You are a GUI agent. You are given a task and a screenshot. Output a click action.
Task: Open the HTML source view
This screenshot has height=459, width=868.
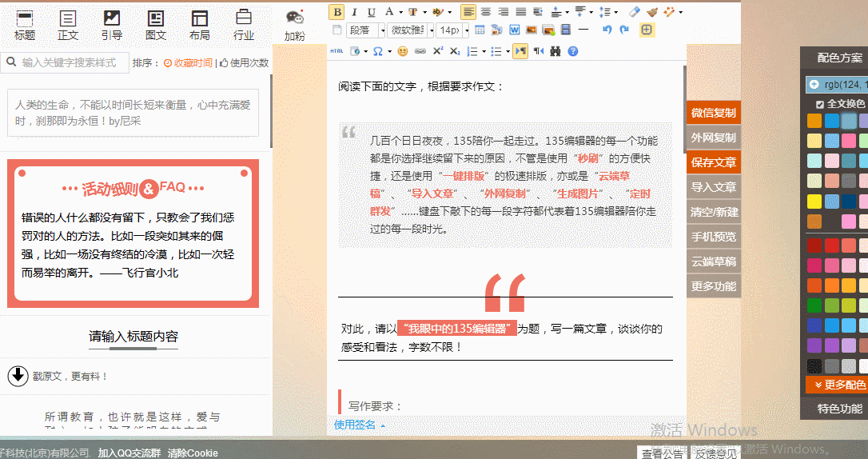coord(336,51)
